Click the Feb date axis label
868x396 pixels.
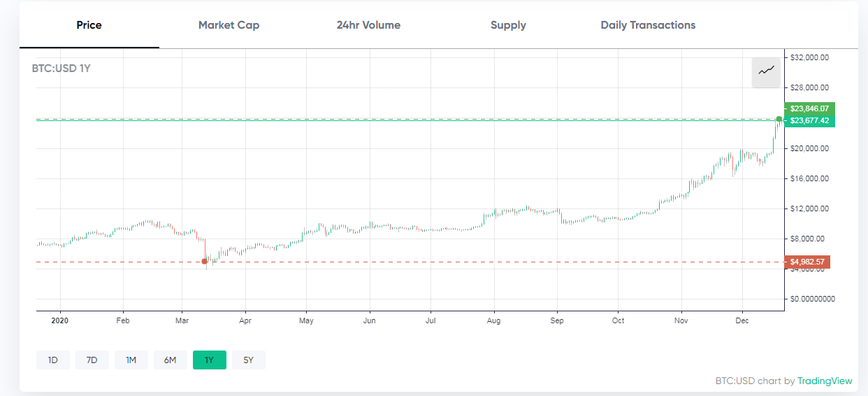pyautogui.click(x=123, y=320)
